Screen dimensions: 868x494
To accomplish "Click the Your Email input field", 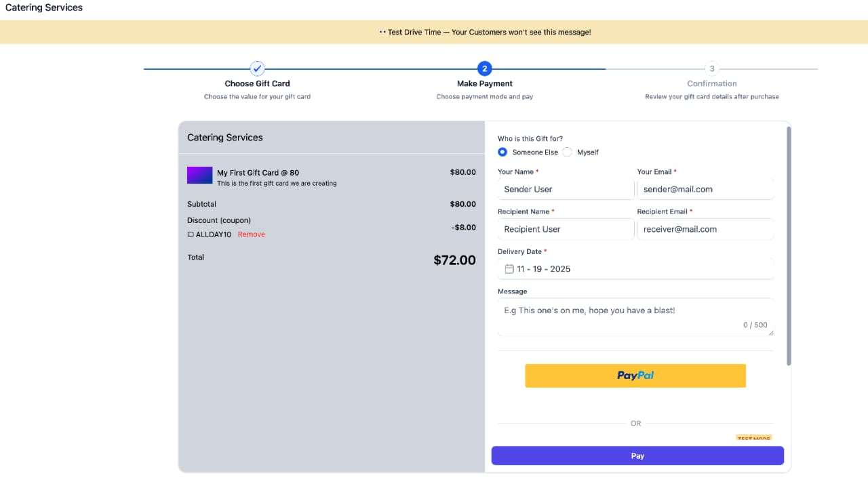I will coord(705,189).
